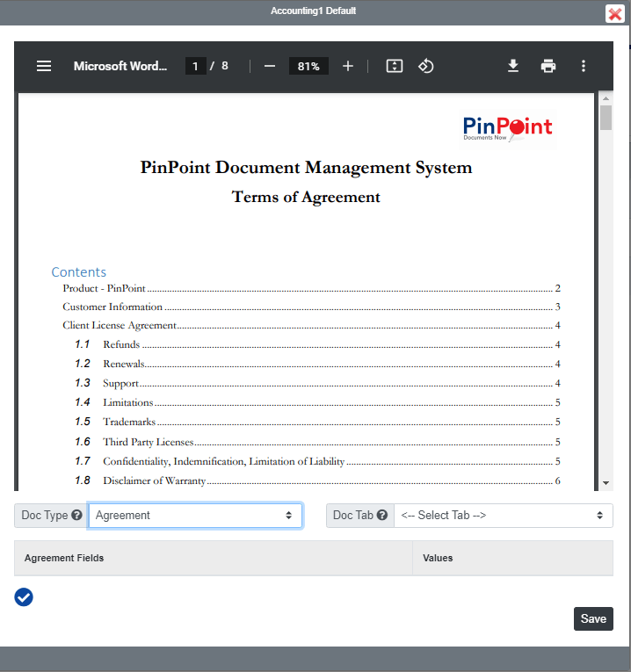Open the Doc Tab Select Tab dropdown
The image size is (631, 672).
pos(504,515)
